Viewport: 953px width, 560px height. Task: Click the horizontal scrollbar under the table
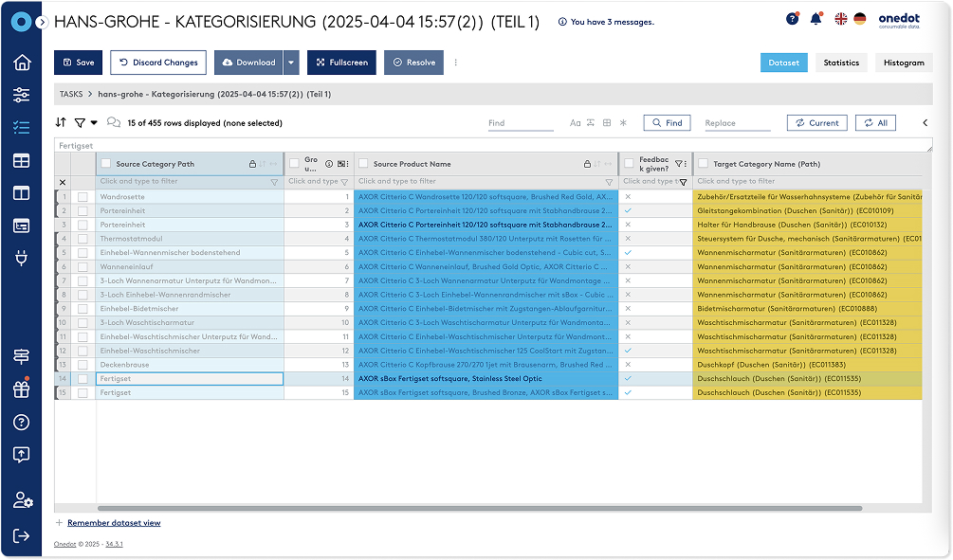point(480,509)
